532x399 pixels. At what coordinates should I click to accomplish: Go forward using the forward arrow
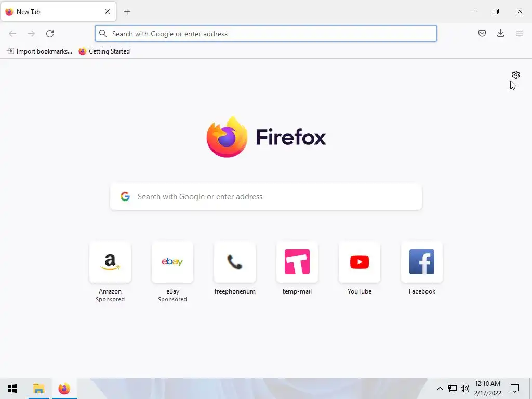click(x=31, y=34)
